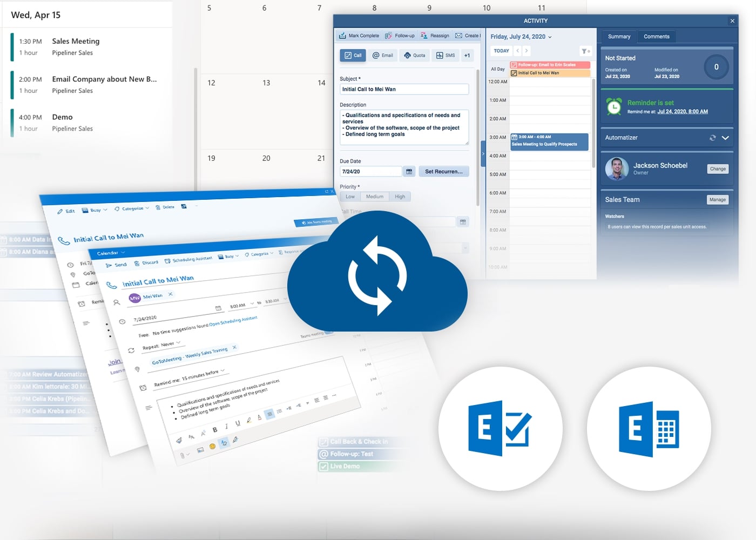Viewport: 756px width, 540px height.
Task: Apply underline formatting in the description editor
Action: pos(238,424)
